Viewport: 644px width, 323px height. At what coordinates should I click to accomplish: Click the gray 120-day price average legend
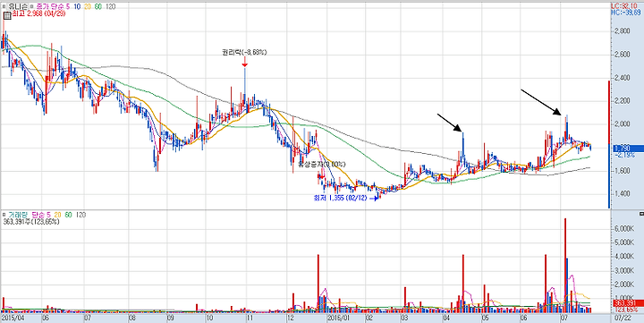(x=111, y=7)
